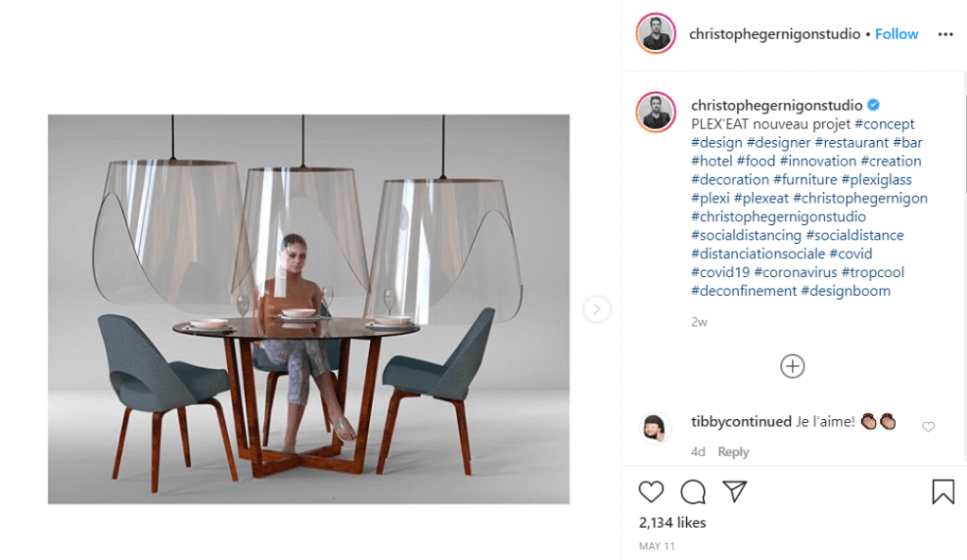Image resolution: width=967 pixels, height=560 pixels.
Task: Open tibbycontinued's avatar
Action: (655, 428)
